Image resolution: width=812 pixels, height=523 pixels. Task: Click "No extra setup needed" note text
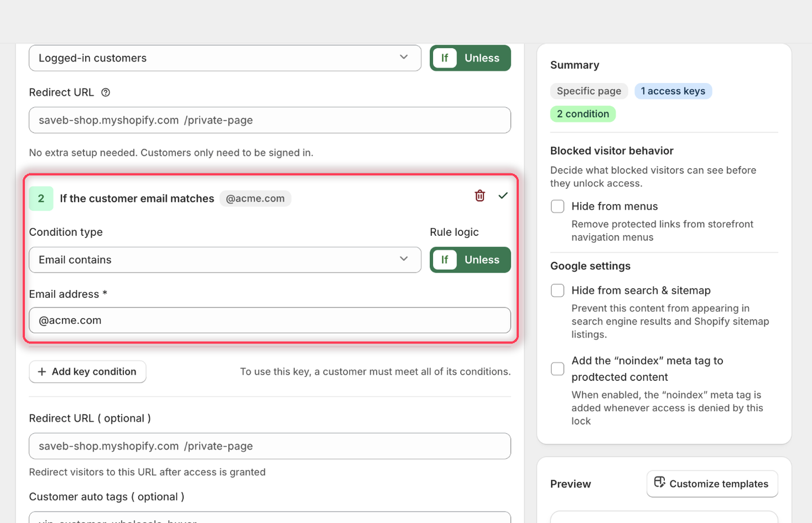(x=171, y=153)
